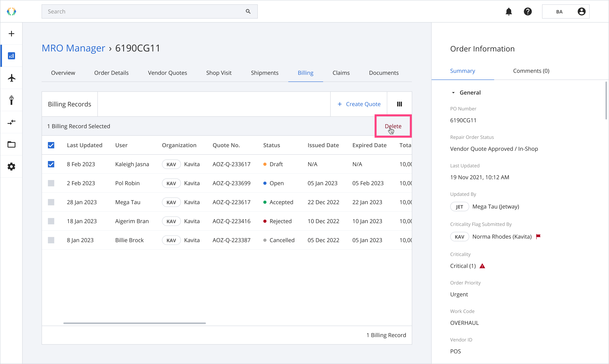The width and height of the screenshot is (609, 364).
Task: Open the Shipments tab
Action: click(265, 73)
